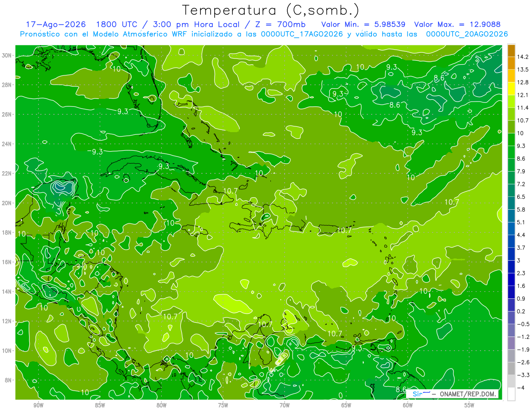Viewport: 532px width, 411px height.
Task: Click the "16N" latitude axis label
Action: coord(8,262)
